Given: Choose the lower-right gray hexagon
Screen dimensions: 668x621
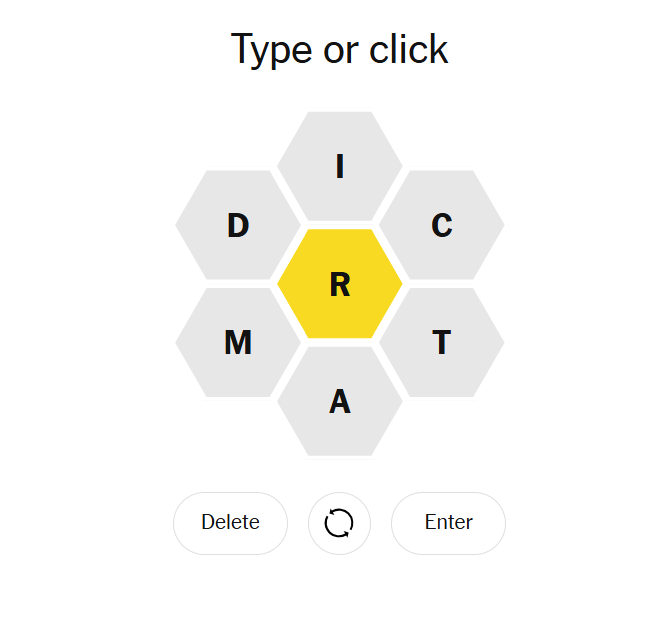Looking at the screenshot, I should click(442, 343).
